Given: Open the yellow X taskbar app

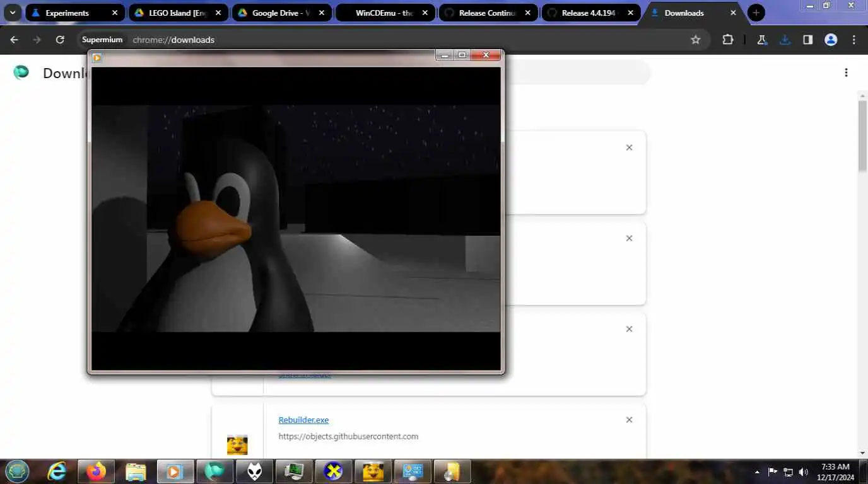Looking at the screenshot, I should click(333, 471).
